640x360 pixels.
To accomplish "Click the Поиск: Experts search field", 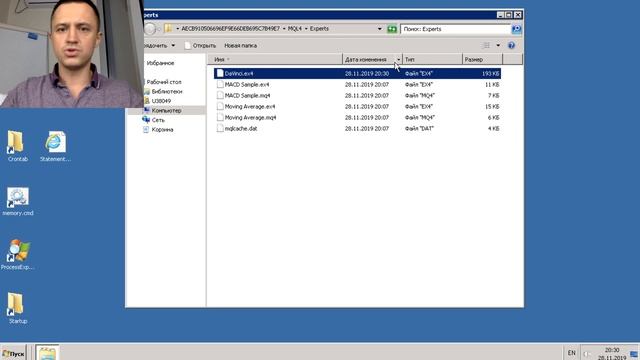I will [x=456, y=29].
